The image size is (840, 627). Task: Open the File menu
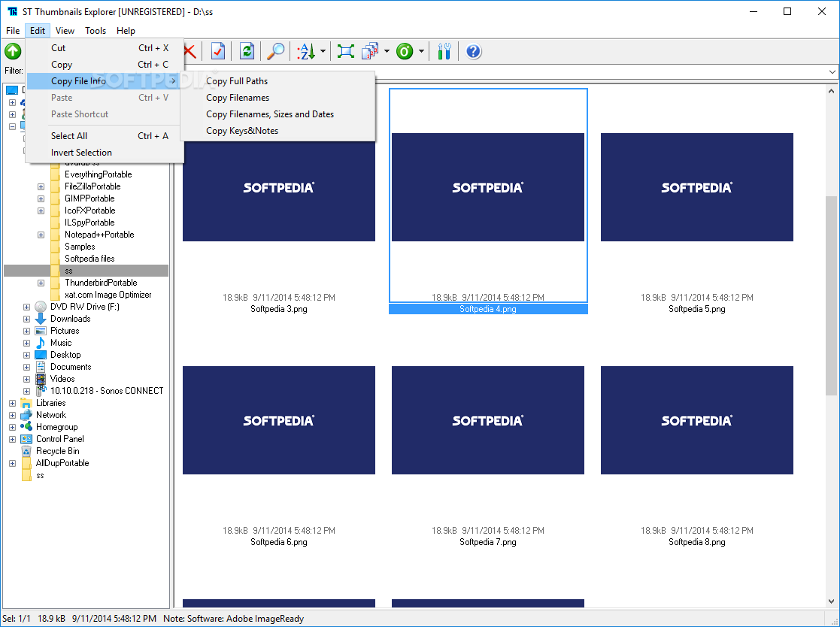(13, 31)
